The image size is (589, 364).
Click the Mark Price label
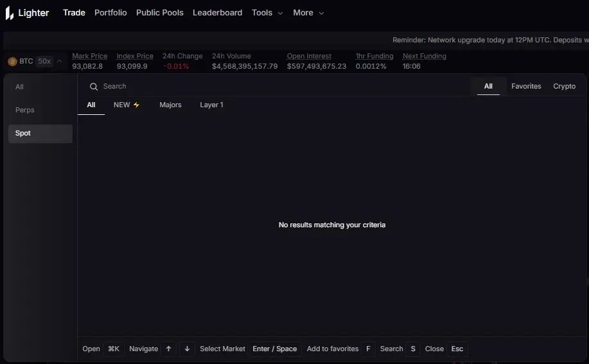point(90,56)
